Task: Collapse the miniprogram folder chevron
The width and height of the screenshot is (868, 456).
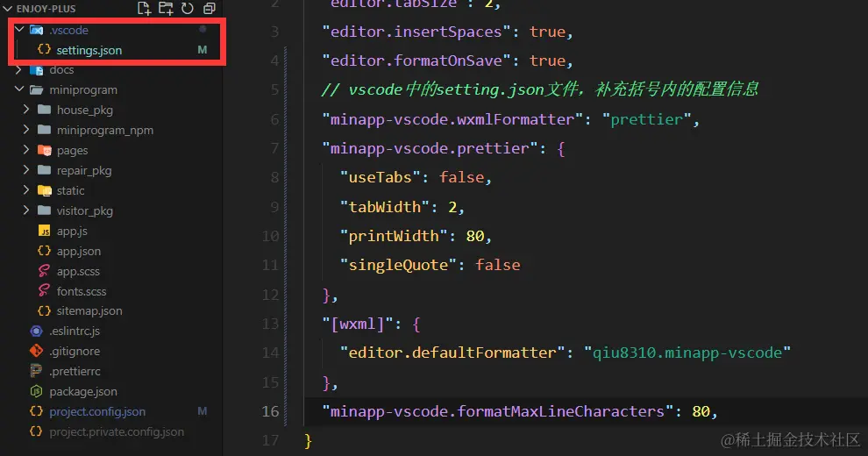Action: 19,89
